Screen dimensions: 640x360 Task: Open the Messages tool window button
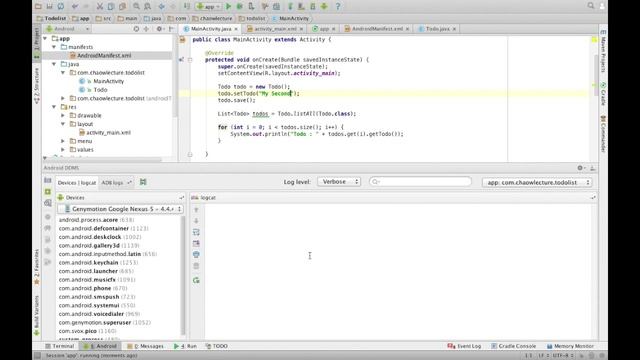145,346
